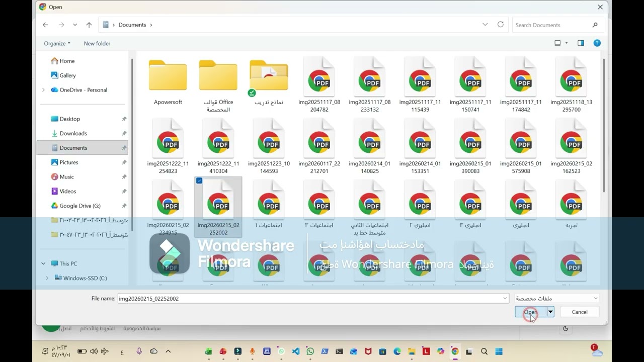
Task: Select PDF file img20251117_08204782
Action: [x=319, y=84]
